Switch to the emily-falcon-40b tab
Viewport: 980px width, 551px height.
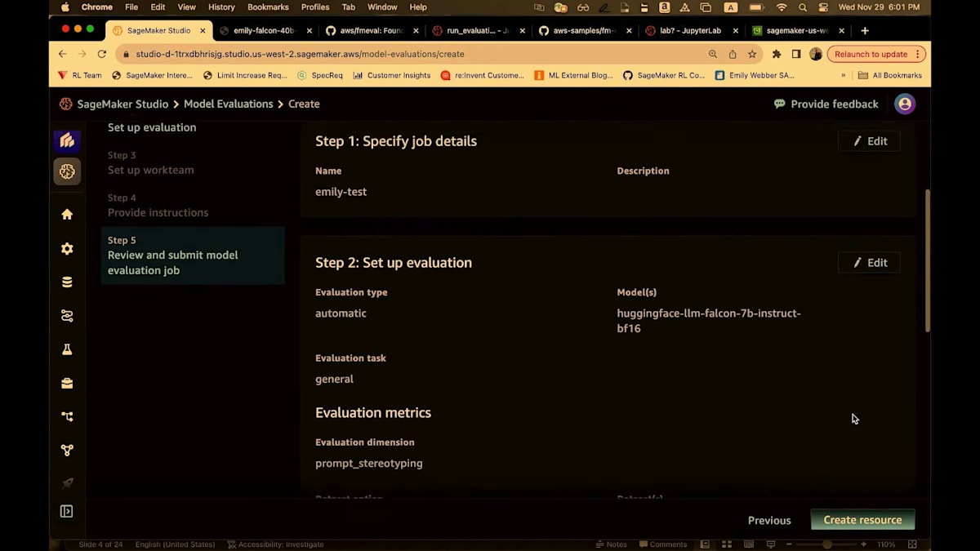click(264, 30)
